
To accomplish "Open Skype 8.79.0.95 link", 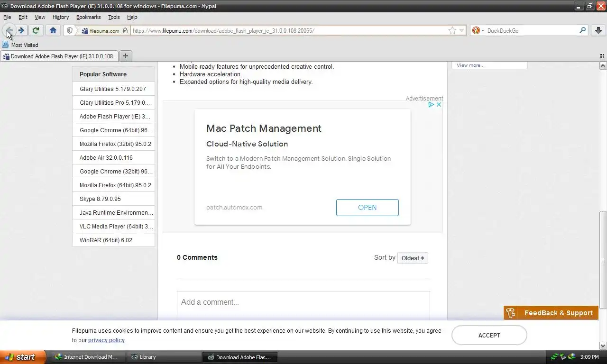I will pos(100,199).
